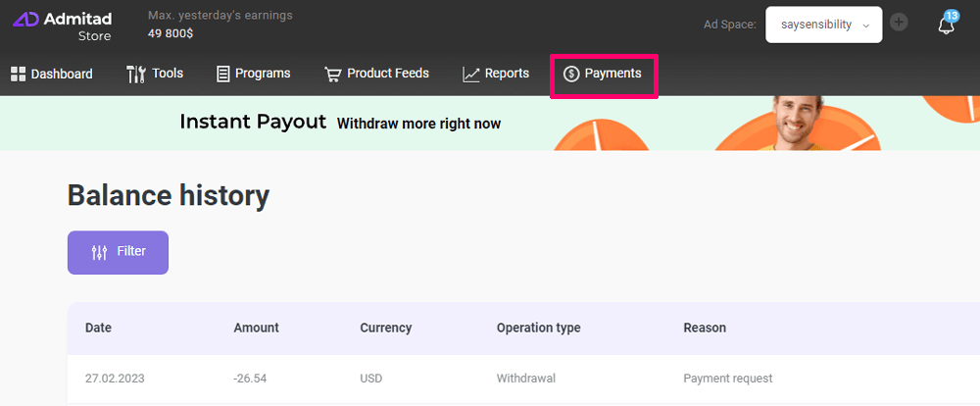
Task: Open the Programs menu
Action: (253, 74)
